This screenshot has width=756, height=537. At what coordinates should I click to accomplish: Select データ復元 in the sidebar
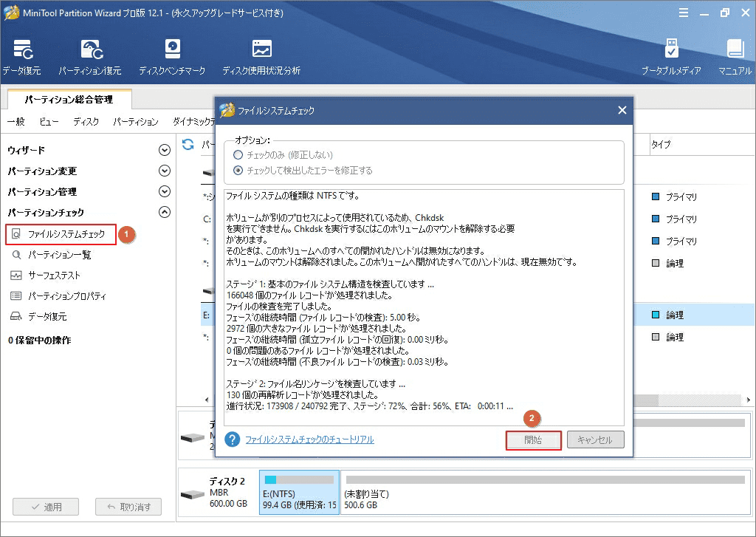pyautogui.click(x=38, y=317)
